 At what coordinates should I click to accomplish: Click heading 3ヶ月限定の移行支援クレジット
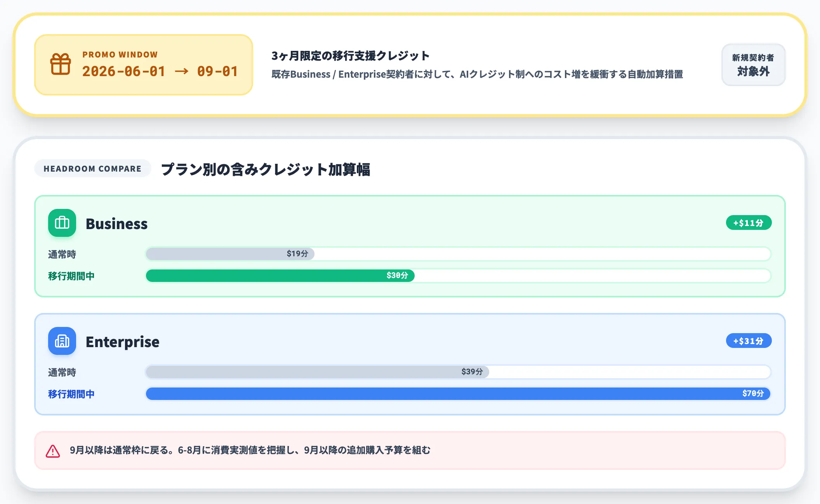point(350,56)
